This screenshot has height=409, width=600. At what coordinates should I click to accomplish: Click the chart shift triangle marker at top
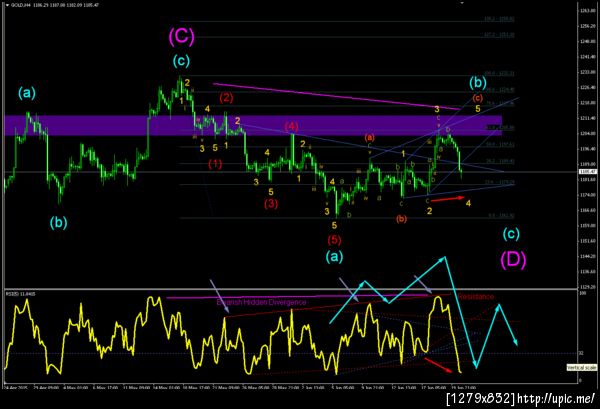[462, 3]
